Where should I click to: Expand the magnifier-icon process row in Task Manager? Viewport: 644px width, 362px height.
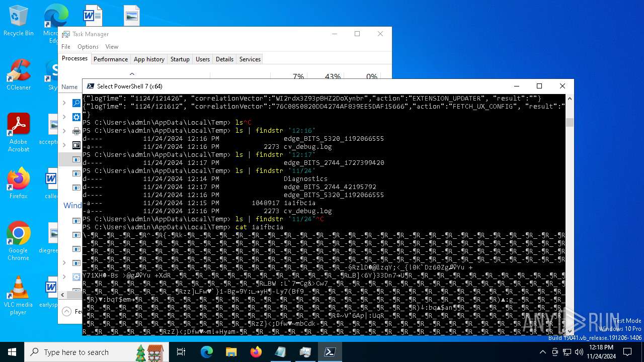click(64, 103)
